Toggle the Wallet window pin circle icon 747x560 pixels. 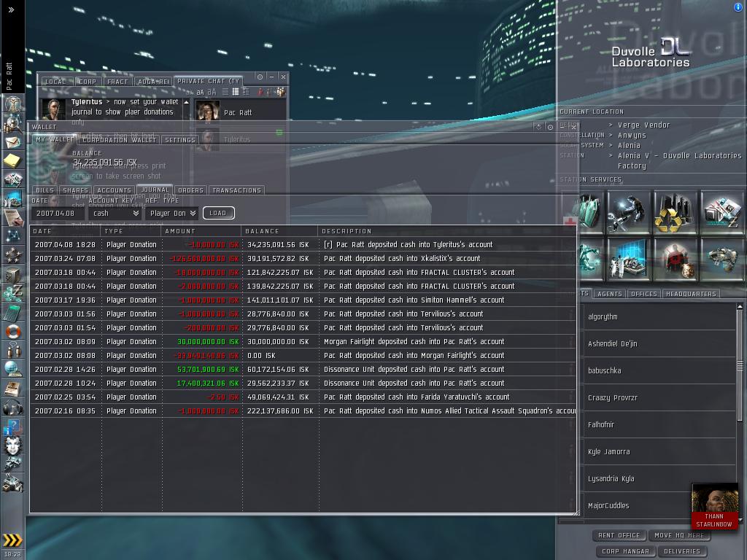[550, 127]
